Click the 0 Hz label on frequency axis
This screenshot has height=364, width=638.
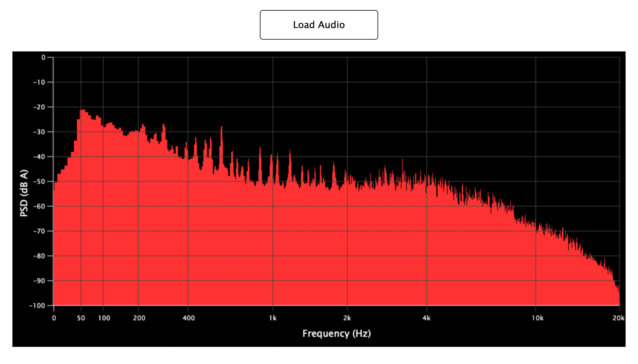54,318
